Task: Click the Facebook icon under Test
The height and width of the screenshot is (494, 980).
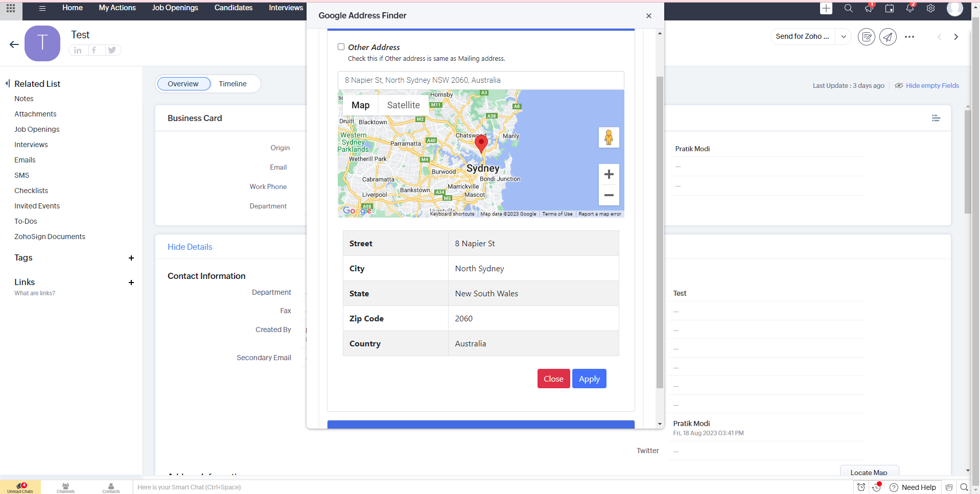Action: [94, 50]
